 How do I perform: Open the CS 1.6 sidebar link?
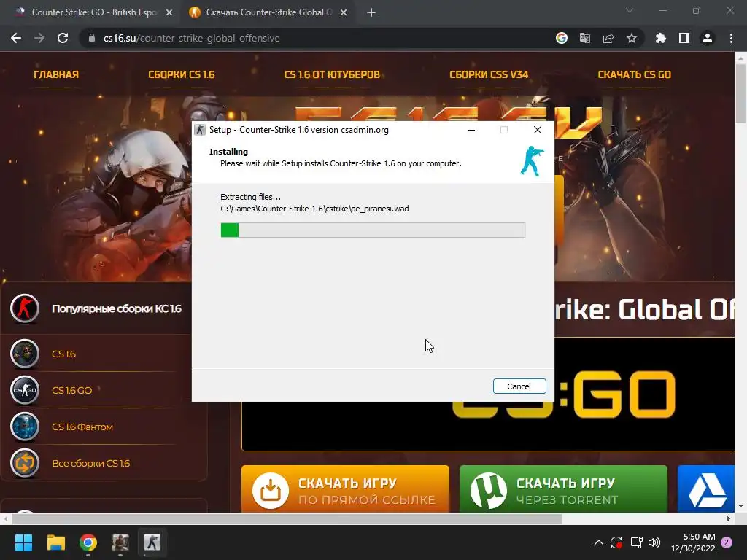[x=64, y=354]
